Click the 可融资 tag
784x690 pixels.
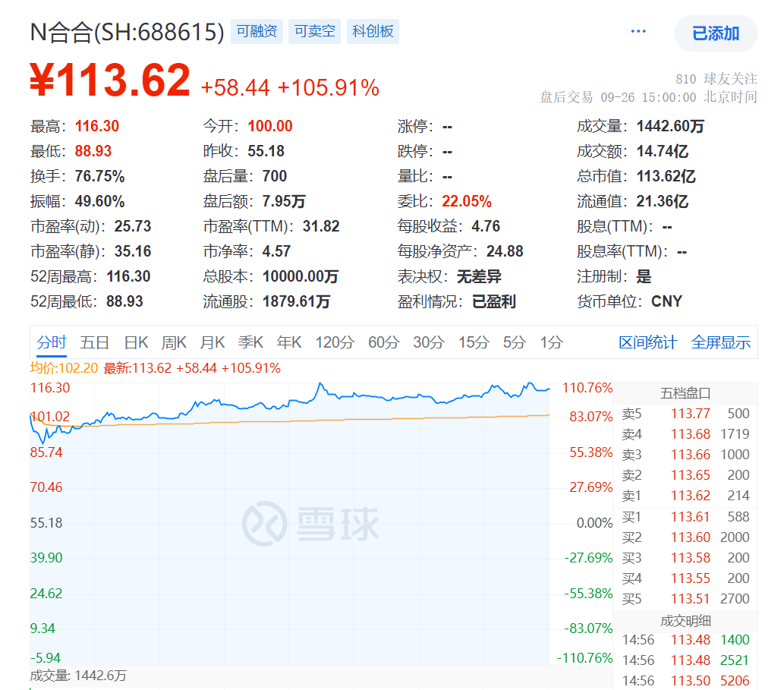(257, 32)
